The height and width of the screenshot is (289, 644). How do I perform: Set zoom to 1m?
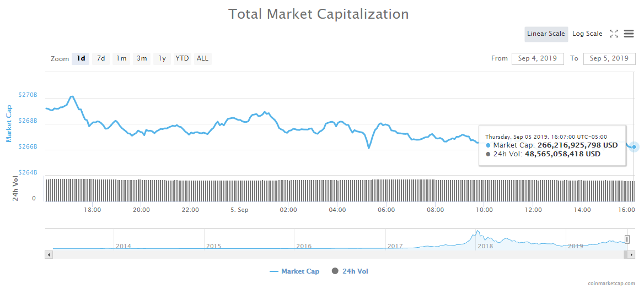click(x=121, y=58)
